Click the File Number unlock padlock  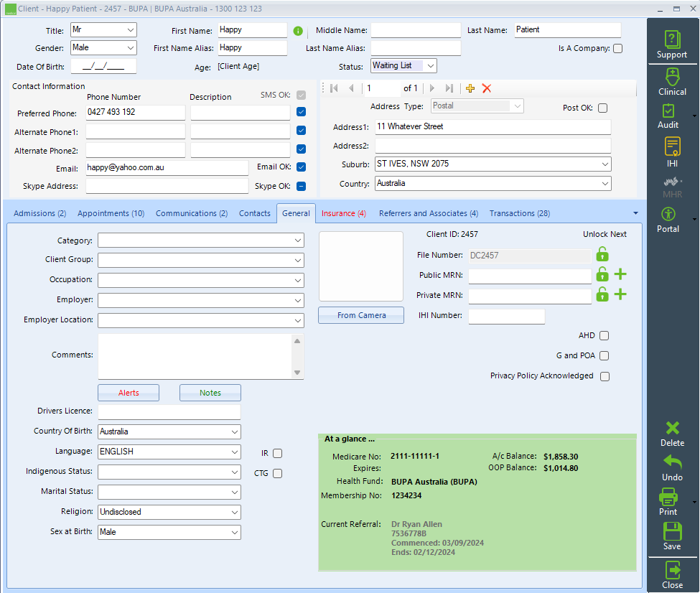click(x=602, y=254)
